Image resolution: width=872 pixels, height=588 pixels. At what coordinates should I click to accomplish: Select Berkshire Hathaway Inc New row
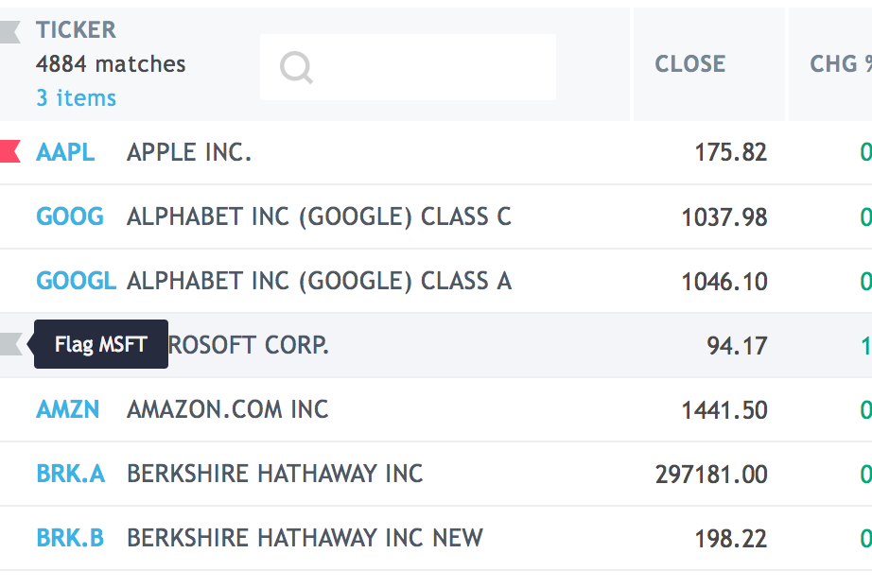[436, 538]
